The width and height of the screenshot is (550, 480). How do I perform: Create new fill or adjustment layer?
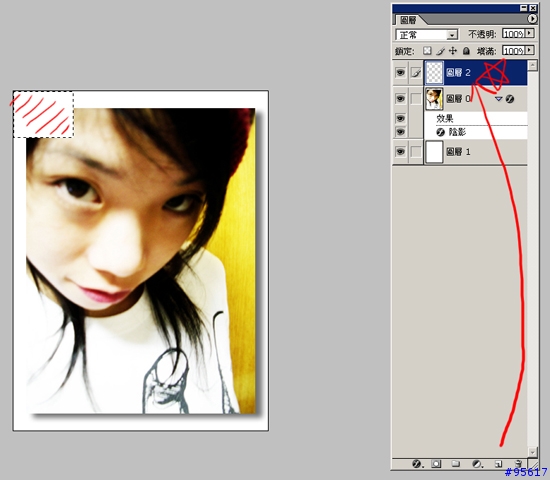pos(477,464)
